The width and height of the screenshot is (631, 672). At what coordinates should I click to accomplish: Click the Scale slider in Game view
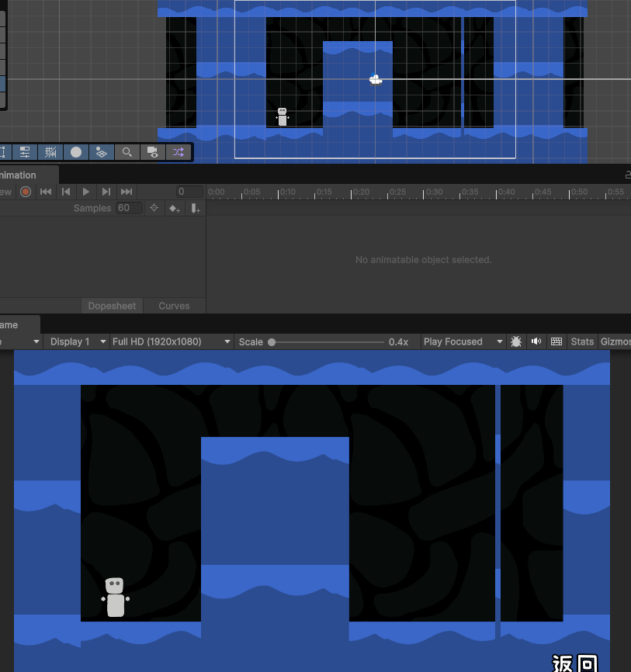point(326,341)
